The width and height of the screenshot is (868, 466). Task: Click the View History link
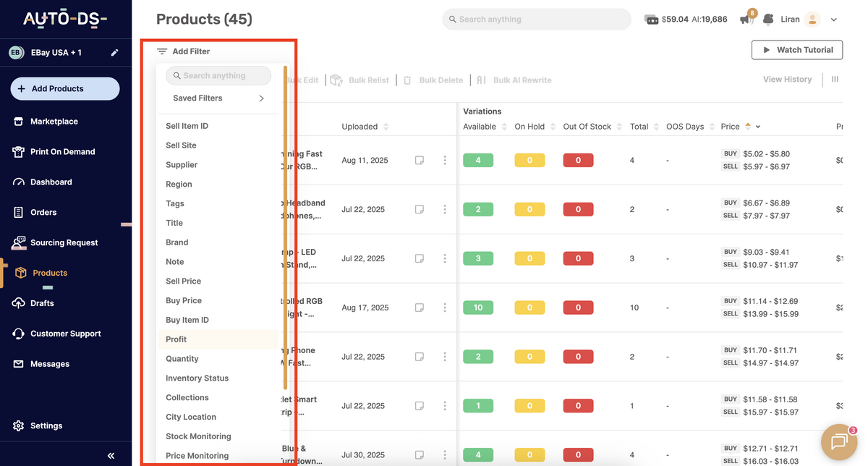coord(787,79)
